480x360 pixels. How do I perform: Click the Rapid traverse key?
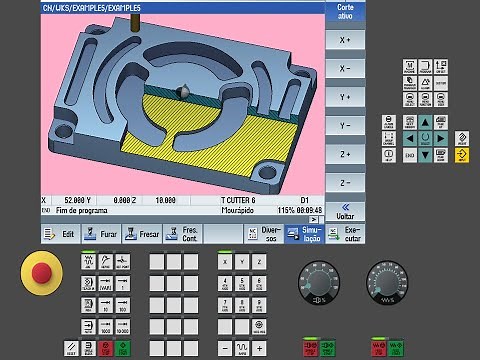[x=242, y=348]
